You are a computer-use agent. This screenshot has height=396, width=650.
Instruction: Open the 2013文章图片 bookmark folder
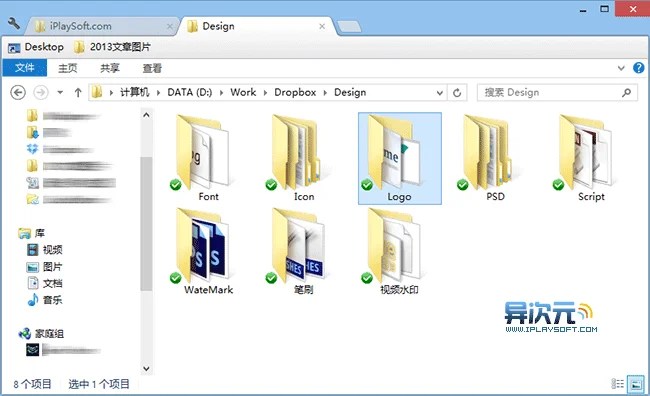click(x=112, y=47)
